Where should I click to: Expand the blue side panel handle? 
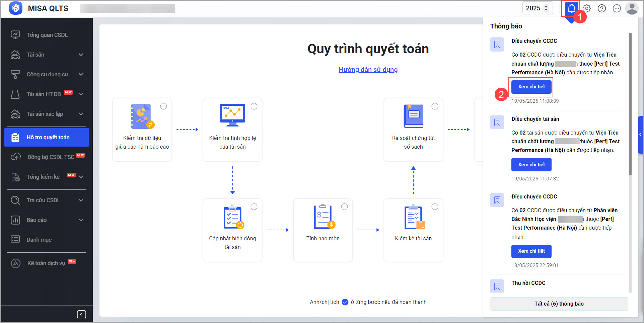pyautogui.click(x=641, y=135)
